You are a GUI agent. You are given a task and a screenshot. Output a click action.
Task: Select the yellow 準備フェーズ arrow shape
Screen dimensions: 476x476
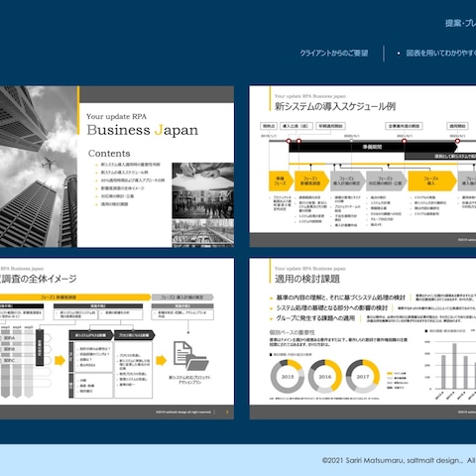281,180
